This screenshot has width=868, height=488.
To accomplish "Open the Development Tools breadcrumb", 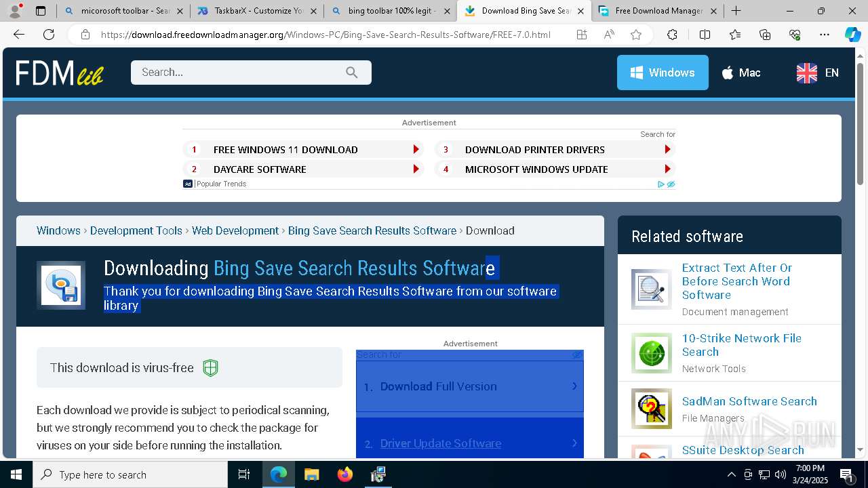I will pyautogui.click(x=136, y=230).
